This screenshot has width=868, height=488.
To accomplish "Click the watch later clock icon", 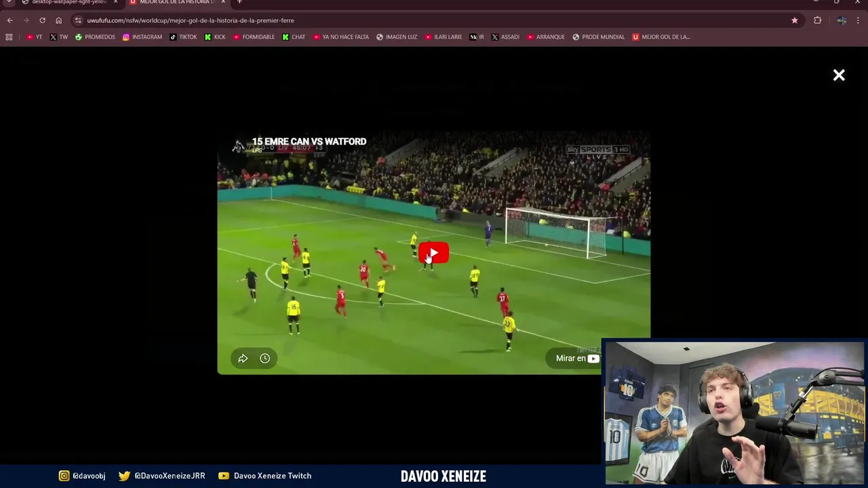I will (x=265, y=359).
